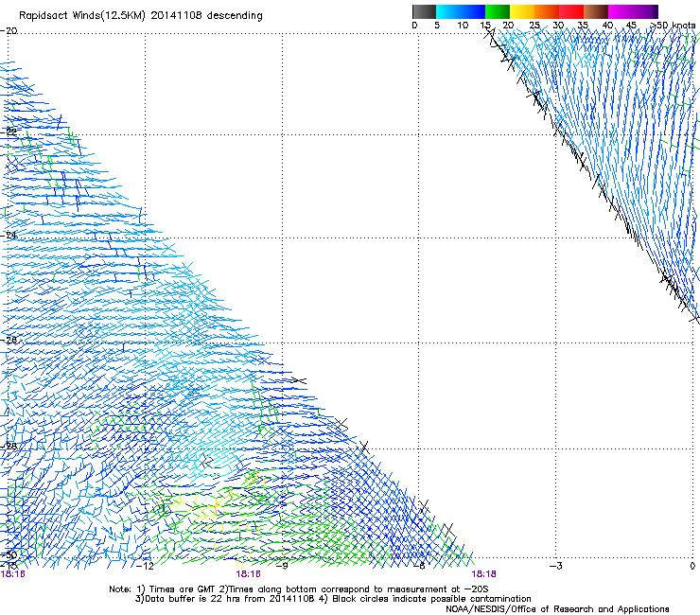Screen dimensions: 700x615
Task: Click the '-28' latitude axis label
Action: tap(9, 446)
